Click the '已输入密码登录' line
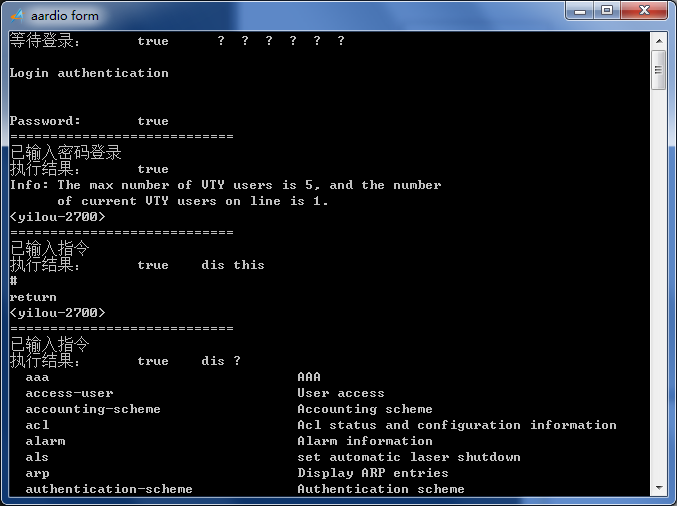This screenshot has width=677, height=506. pyautogui.click(x=66, y=152)
